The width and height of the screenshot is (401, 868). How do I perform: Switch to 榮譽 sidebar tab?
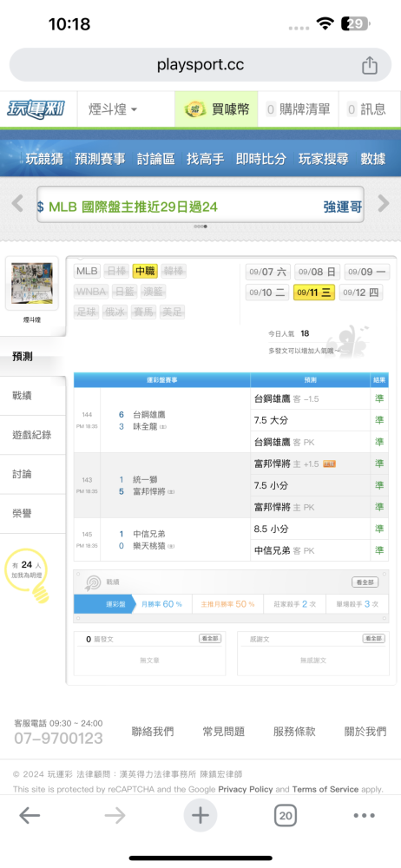click(x=33, y=514)
